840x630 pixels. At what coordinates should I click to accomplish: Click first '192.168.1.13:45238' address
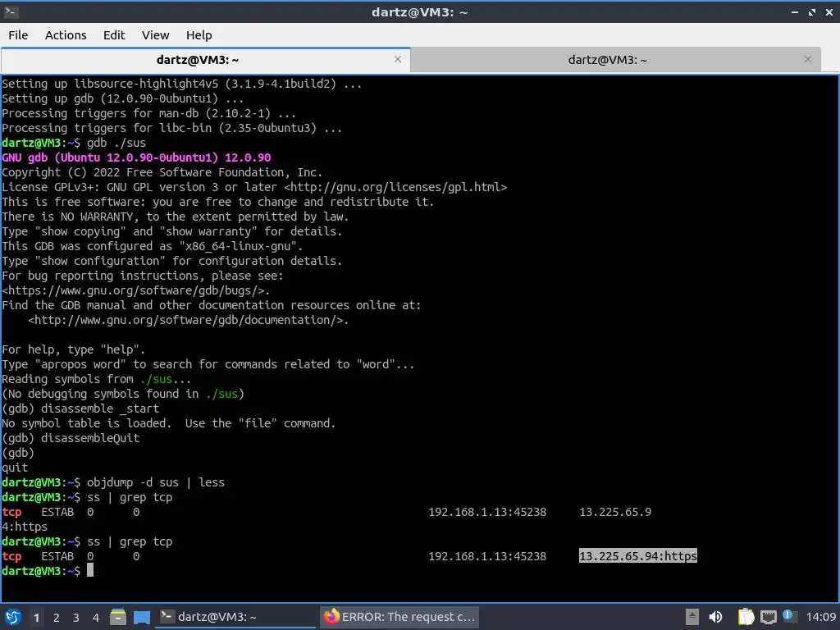click(487, 512)
